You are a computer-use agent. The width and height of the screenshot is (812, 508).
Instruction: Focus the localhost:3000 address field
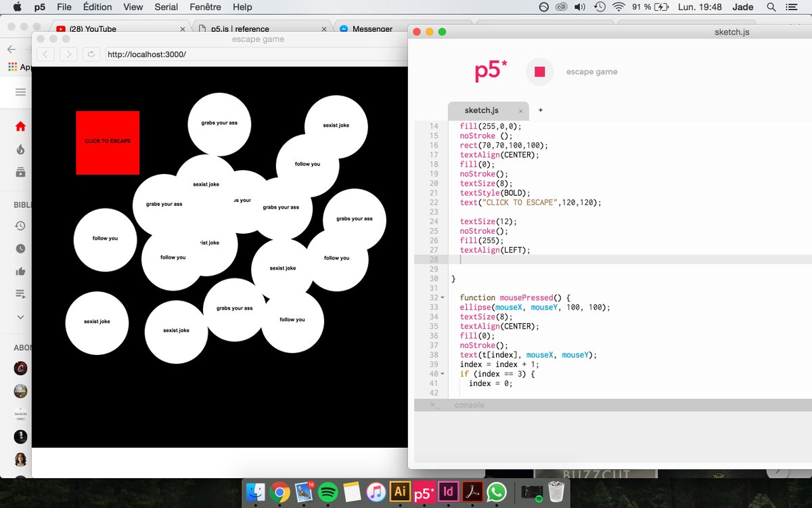tap(256, 54)
